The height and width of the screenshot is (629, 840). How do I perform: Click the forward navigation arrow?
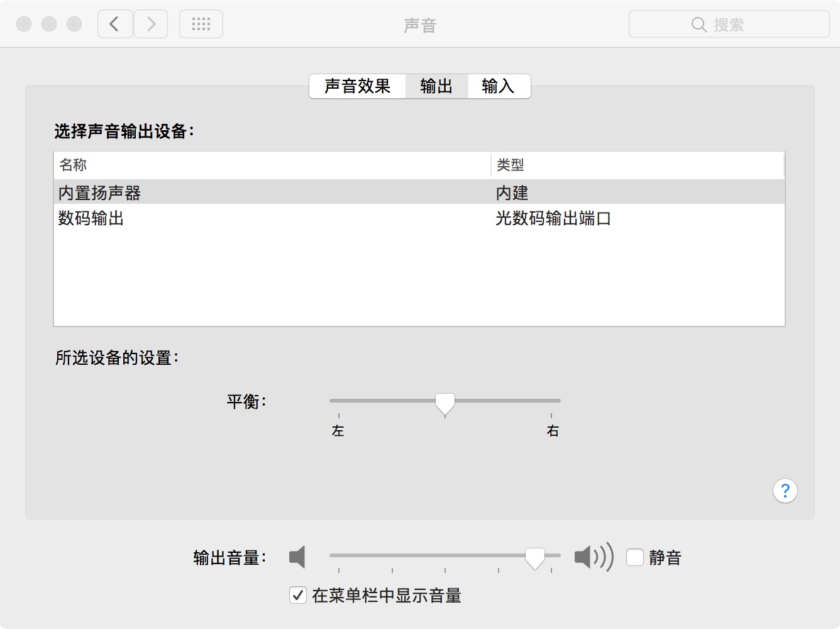point(151,25)
